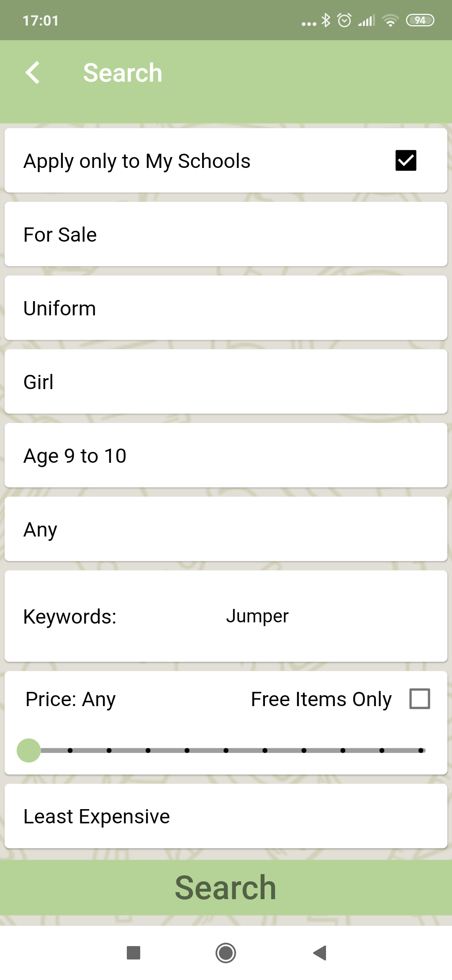Tap the recent apps square button

click(x=134, y=953)
